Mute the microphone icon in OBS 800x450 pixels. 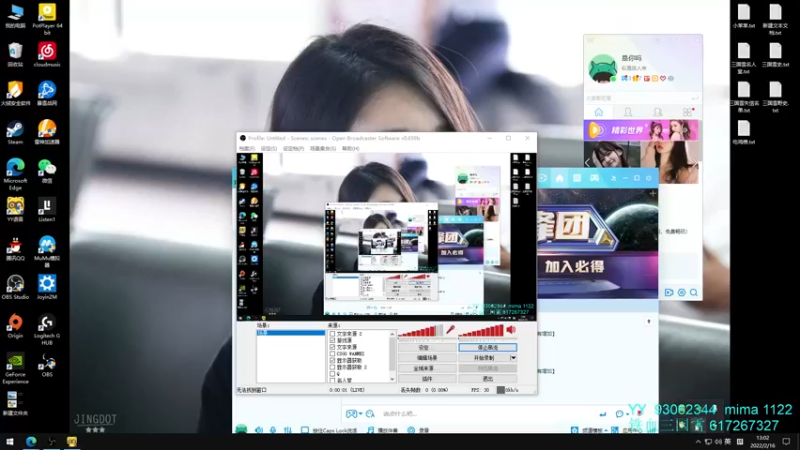451,330
